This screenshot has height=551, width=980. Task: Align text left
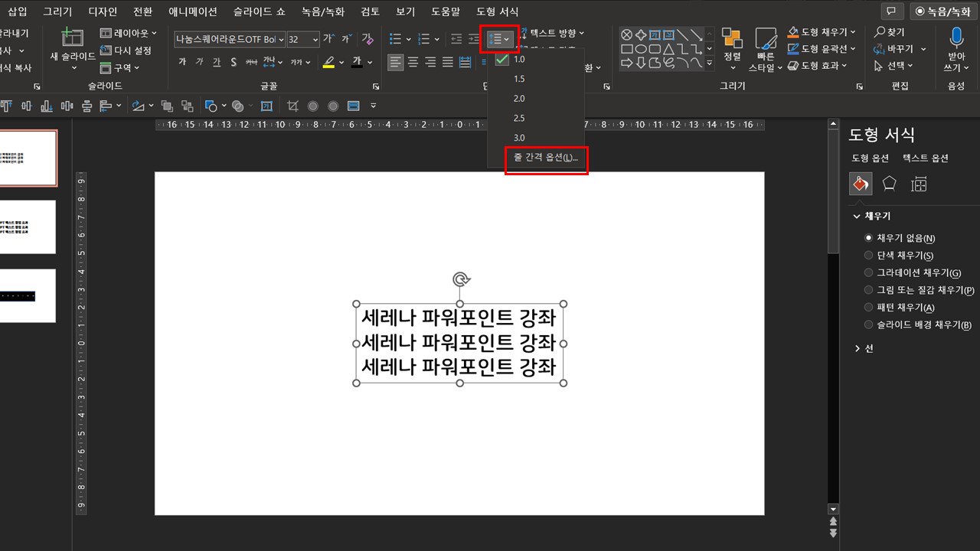[395, 62]
